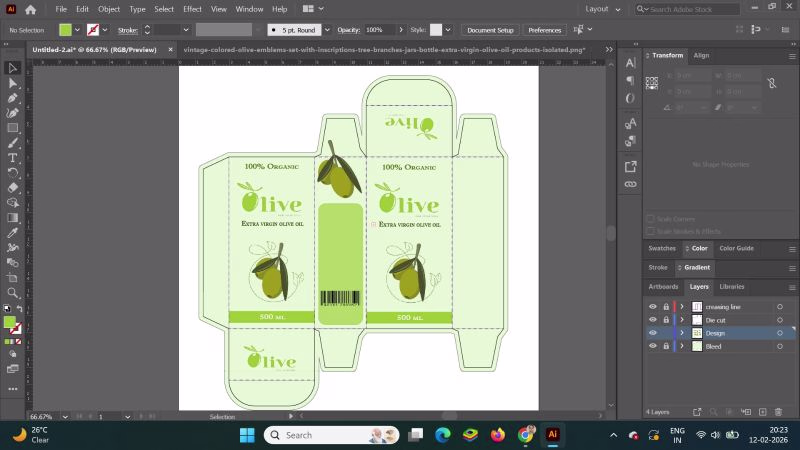The width and height of the screenshot is (800, 450).
Task: Open the Paragraph panel icon
Action: coord(631,80)
